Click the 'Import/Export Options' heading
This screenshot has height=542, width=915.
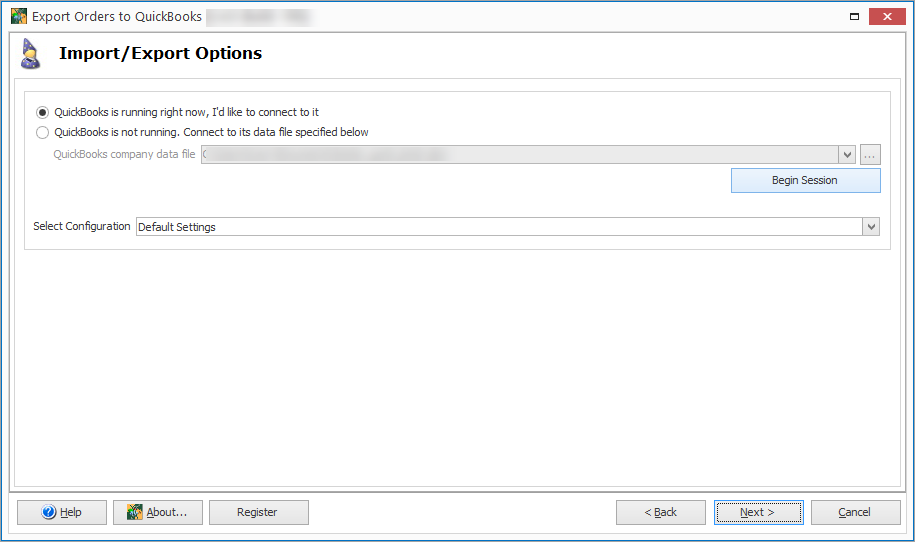[x=160, y=54]
